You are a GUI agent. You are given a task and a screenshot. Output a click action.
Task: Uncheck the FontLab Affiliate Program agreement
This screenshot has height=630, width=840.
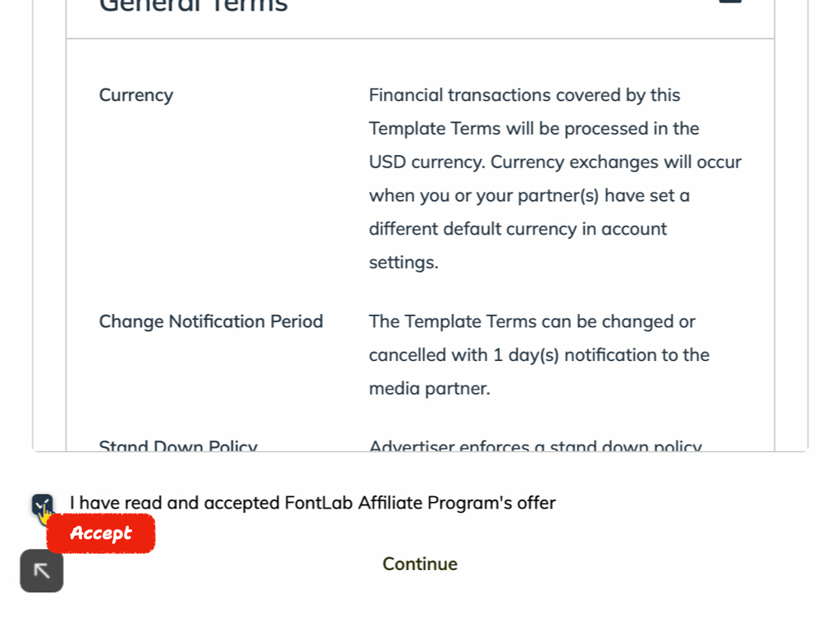coord(42,502)
